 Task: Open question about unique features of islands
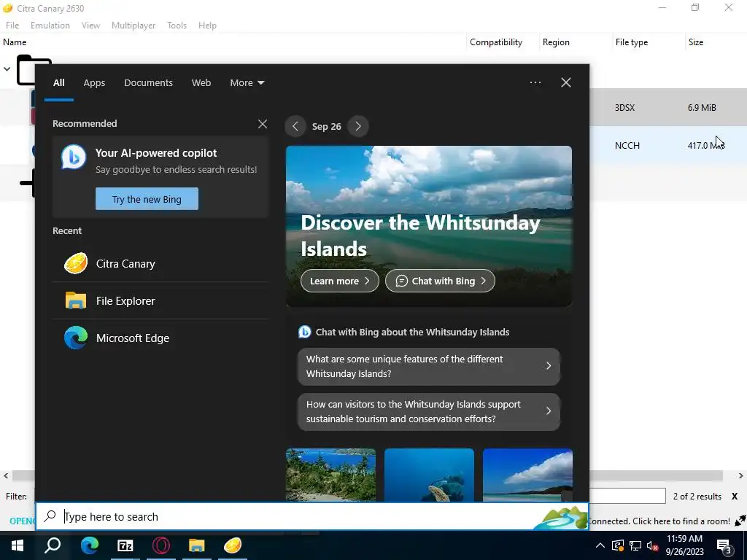pyautogui.click(x=429, y=366)
